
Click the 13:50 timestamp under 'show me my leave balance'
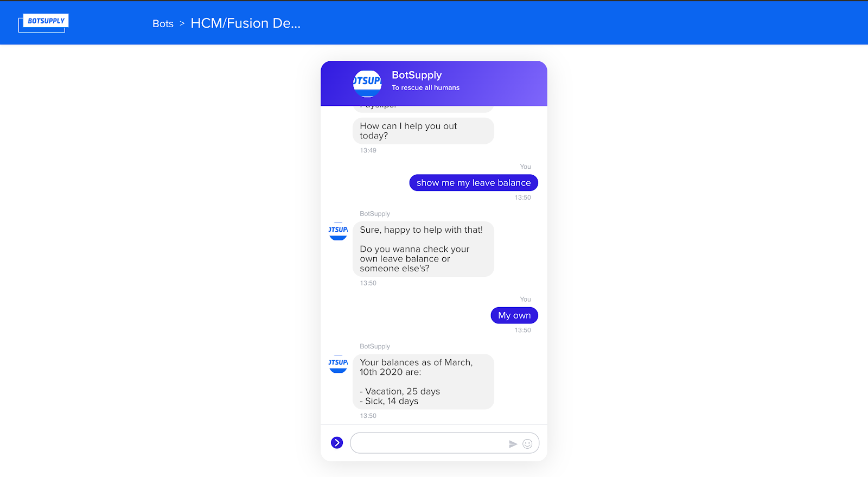(x=522, y=198)
